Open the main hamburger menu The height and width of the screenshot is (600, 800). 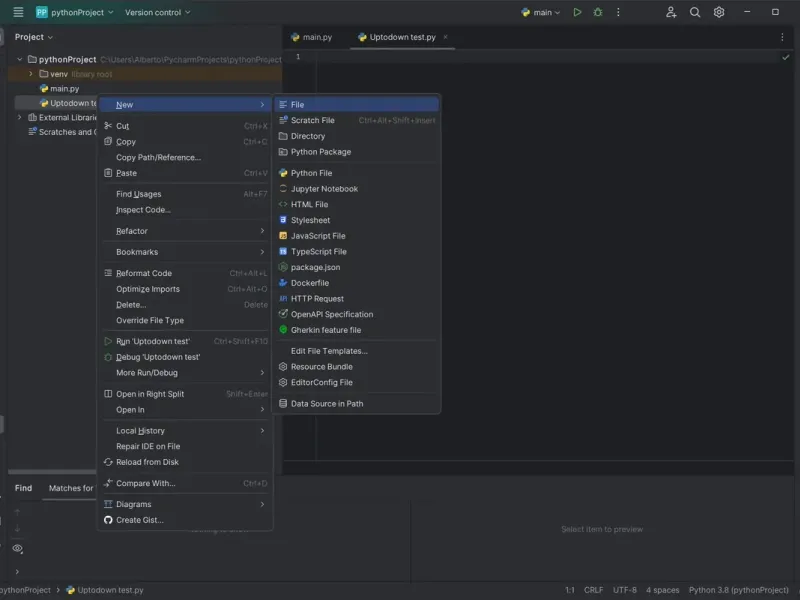click(x=18, y=12)
